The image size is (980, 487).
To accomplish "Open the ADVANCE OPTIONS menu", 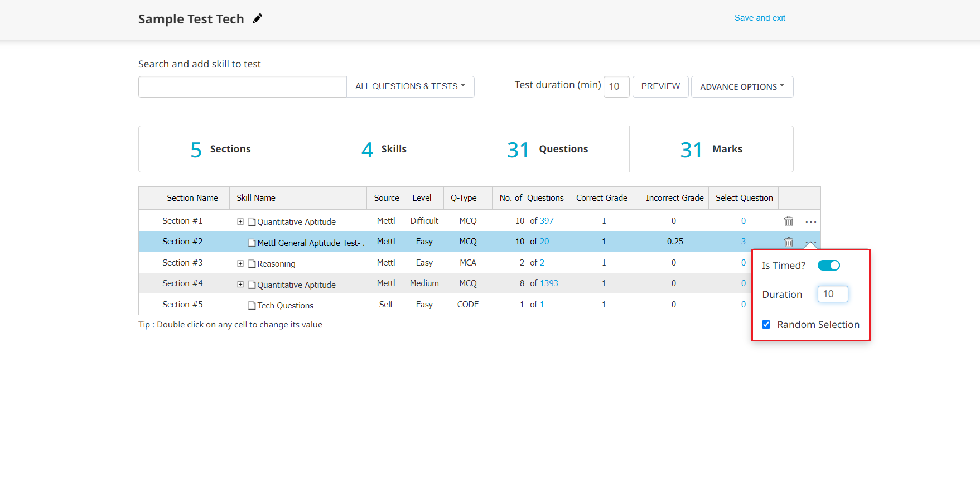I will pyautogui.click(x=742, y=87).
